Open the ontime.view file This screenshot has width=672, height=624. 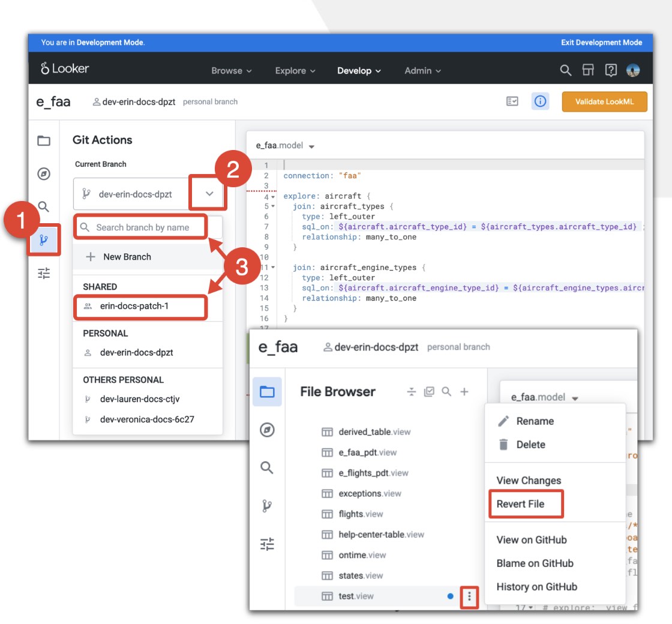coord(362,555)
